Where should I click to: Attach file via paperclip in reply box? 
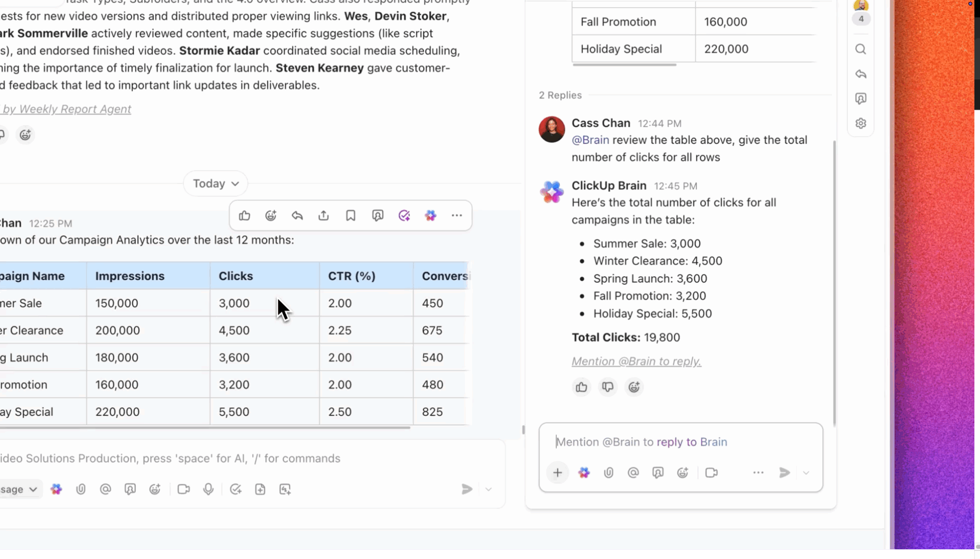[608, 473]
